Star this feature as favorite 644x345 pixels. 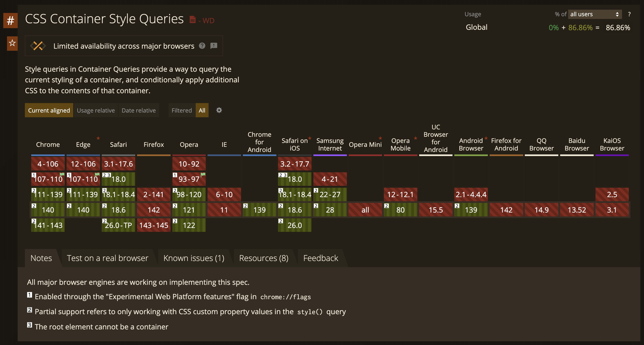[x=12, y=43]
